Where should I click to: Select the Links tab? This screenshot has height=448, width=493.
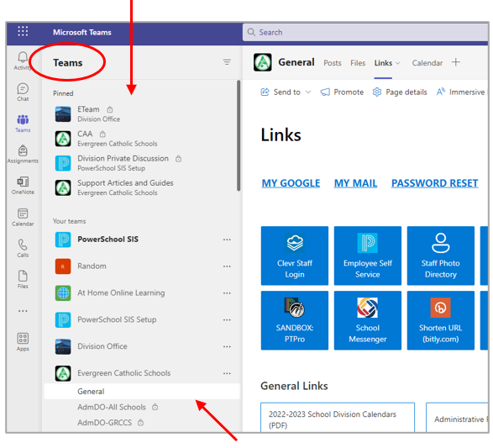383,63
